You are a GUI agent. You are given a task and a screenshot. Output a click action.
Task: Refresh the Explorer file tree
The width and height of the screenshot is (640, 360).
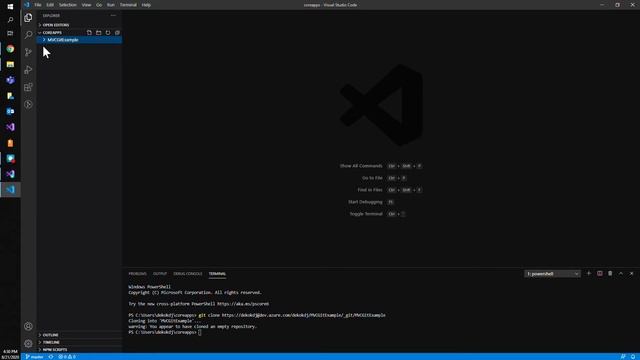coord(108,32)
